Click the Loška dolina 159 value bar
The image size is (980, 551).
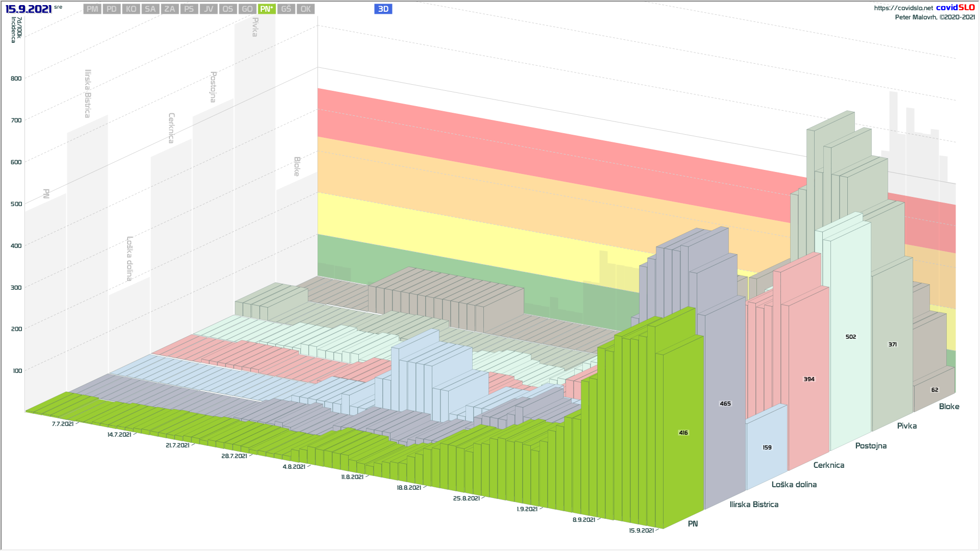767,447
